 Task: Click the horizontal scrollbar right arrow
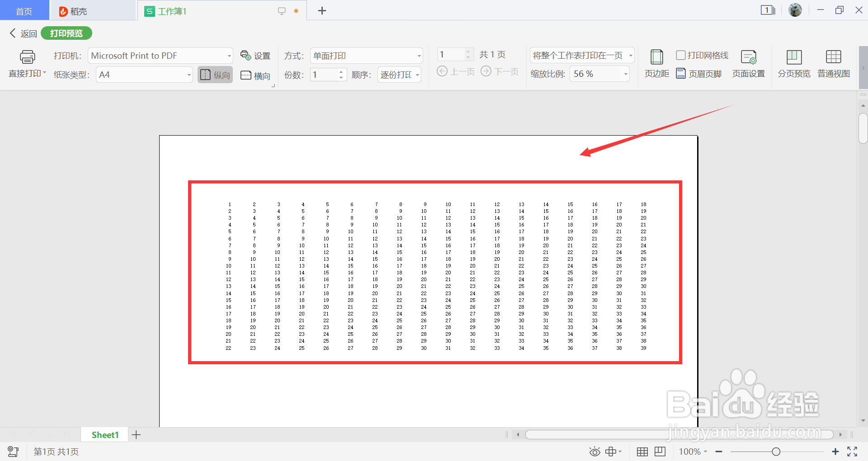coord(840,434)
